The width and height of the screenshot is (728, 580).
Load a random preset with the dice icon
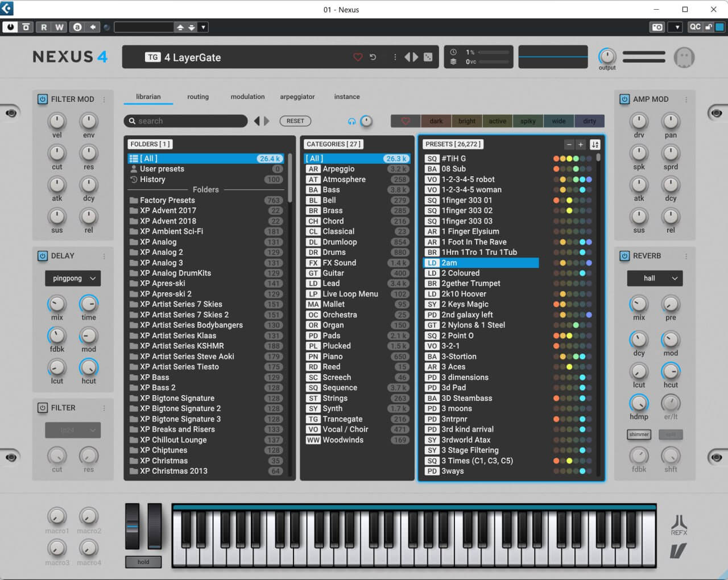[x=428, y=57]
